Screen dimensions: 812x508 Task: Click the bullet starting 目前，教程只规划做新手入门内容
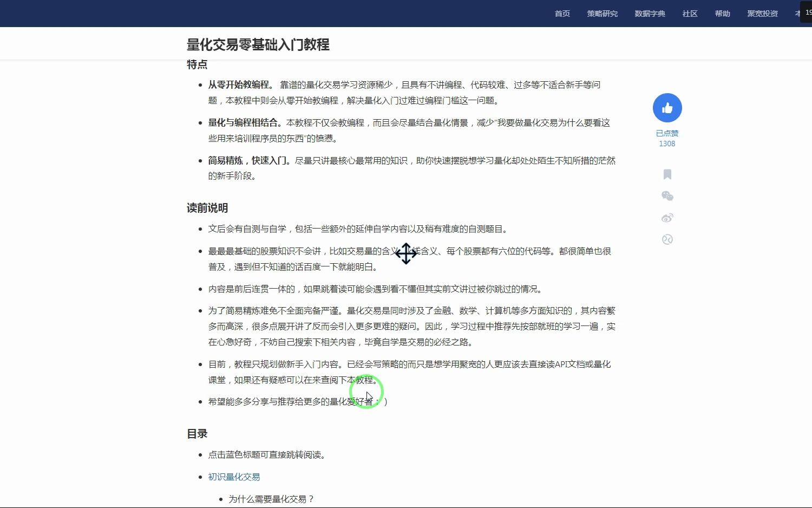click(410, 372)
